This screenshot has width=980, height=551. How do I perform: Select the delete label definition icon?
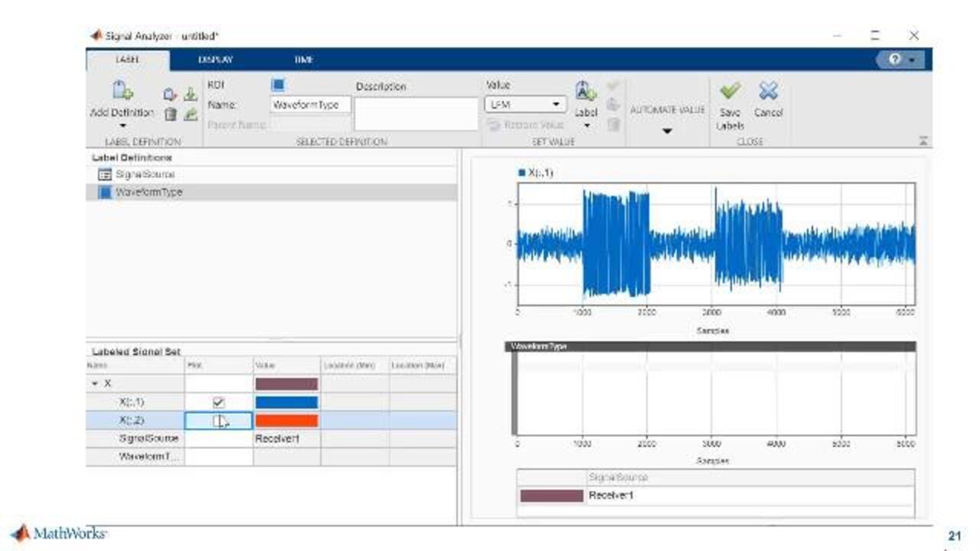click(x=171, y=113)
